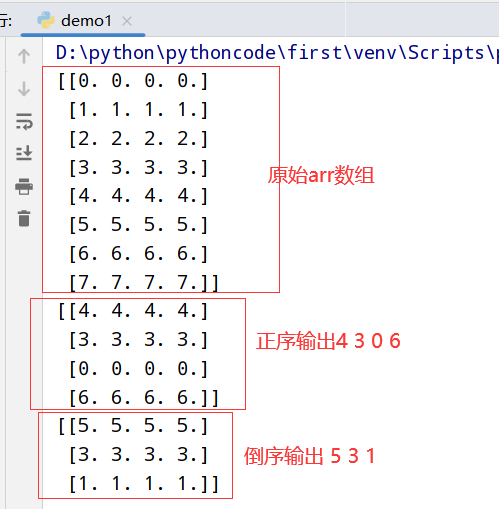
Task: Click the first row [0. 0. 0. 0.]
Action: point(133,81)
